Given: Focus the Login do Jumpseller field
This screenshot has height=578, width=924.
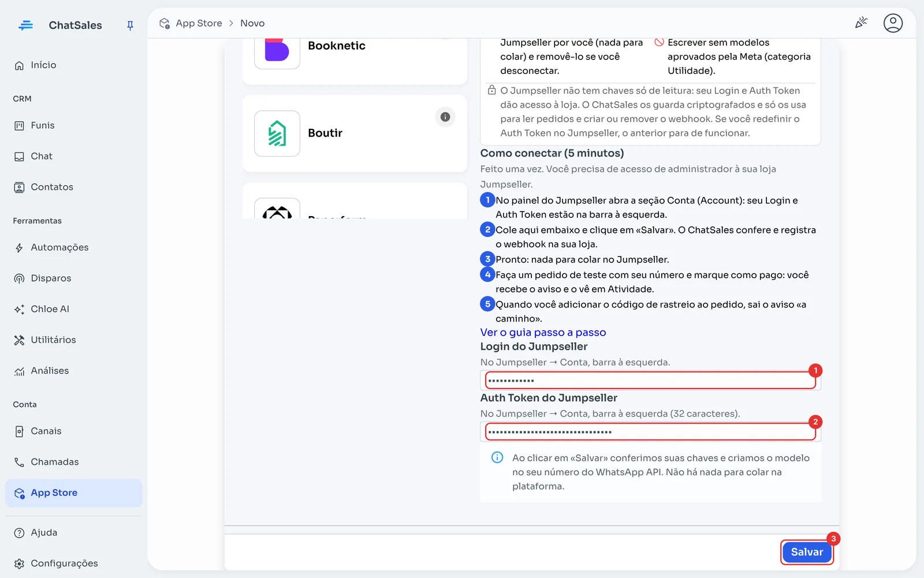Looking at the screenshot, I should click(x=650, y=380).
